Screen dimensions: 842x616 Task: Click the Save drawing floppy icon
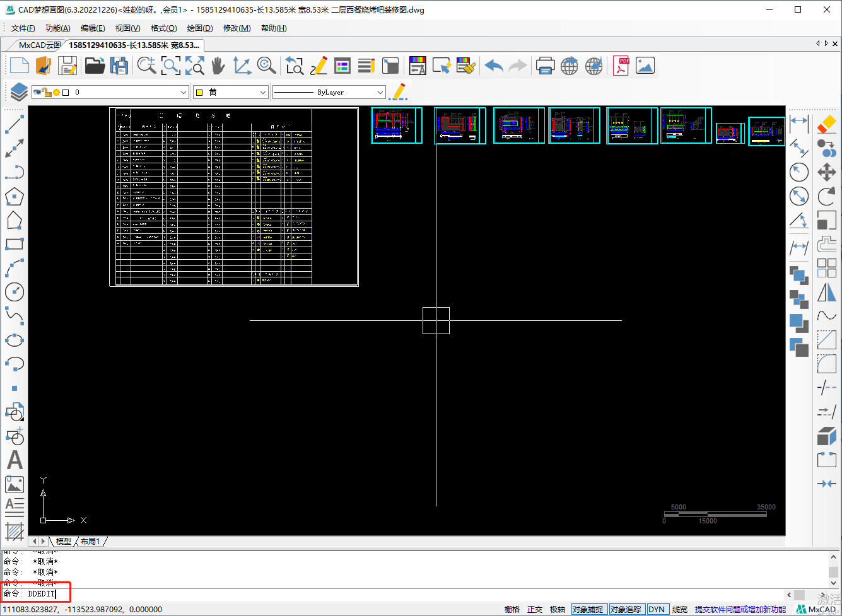point(67,66)
